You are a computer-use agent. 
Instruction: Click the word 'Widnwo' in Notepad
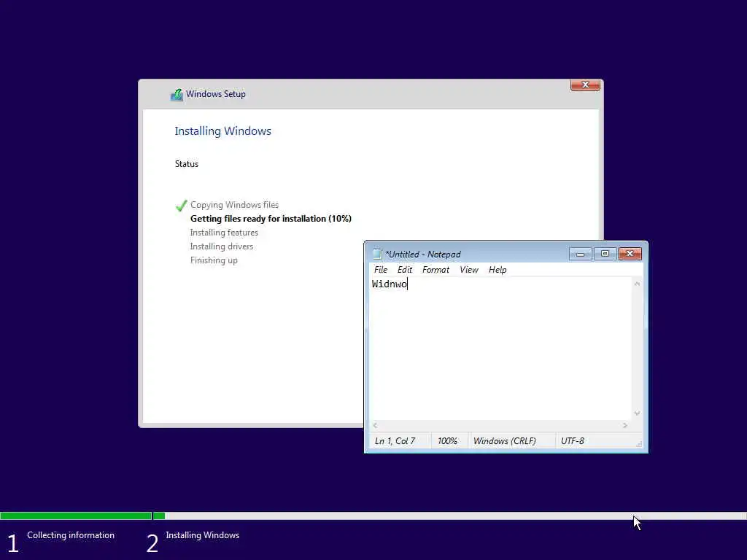[x=390, y=284]
